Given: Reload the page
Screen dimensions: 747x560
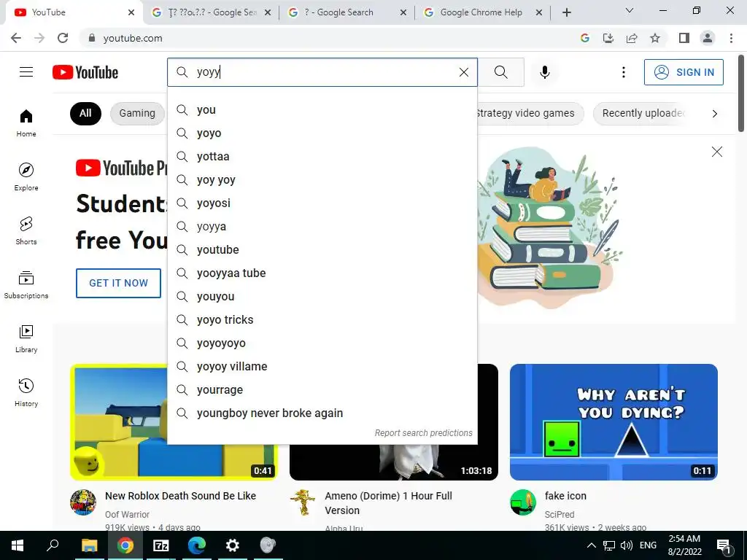Looking at the screenshot, I should (63, 38).
